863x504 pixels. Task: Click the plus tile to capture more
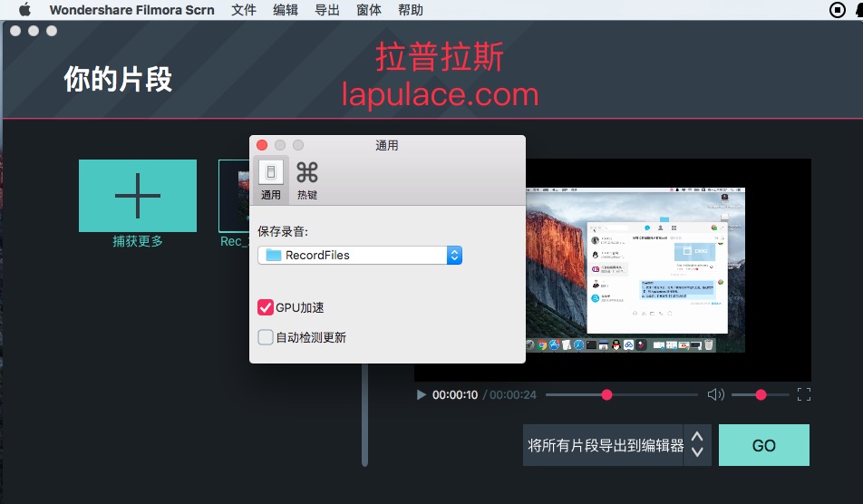click(138, 195)
